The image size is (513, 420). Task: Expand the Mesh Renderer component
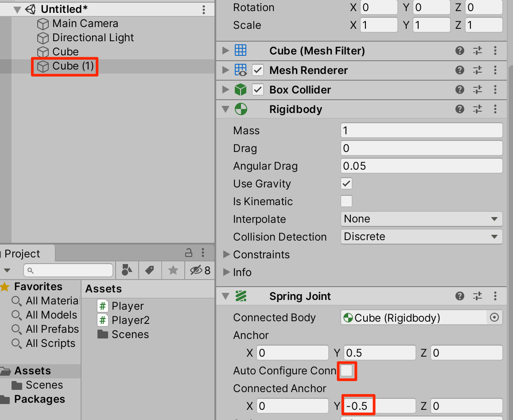tap(225, 70)
